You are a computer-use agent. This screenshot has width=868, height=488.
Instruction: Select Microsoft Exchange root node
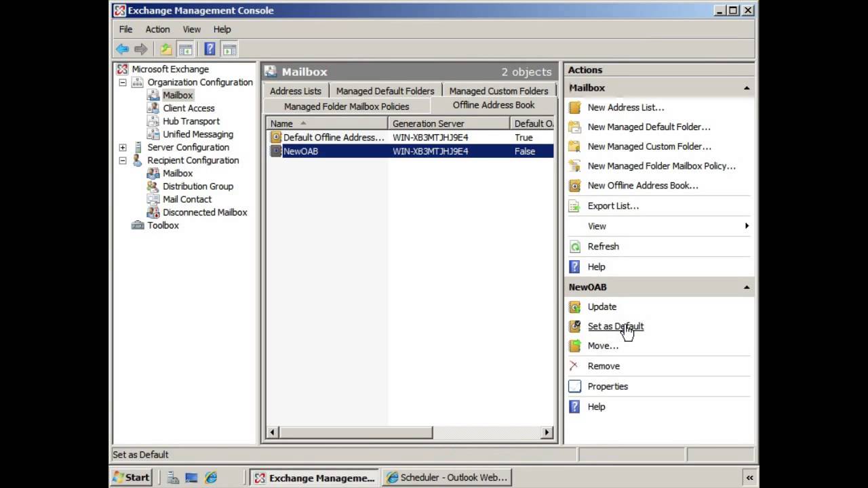tap(170, 69)
